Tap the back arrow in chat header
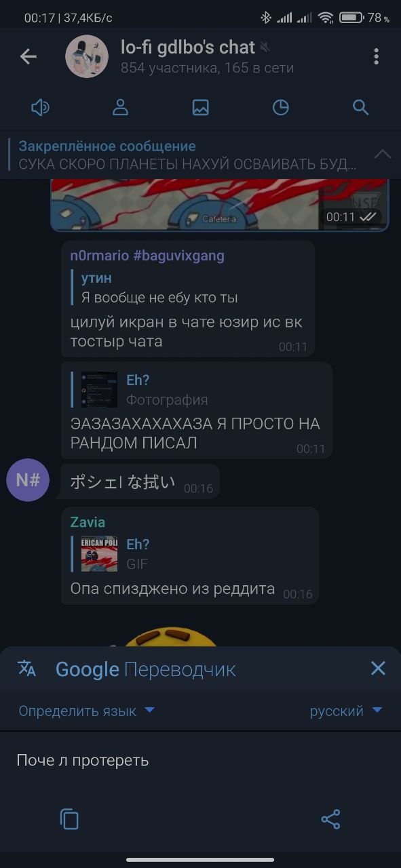This screenshot has width=401, height=868. point(28,56)
